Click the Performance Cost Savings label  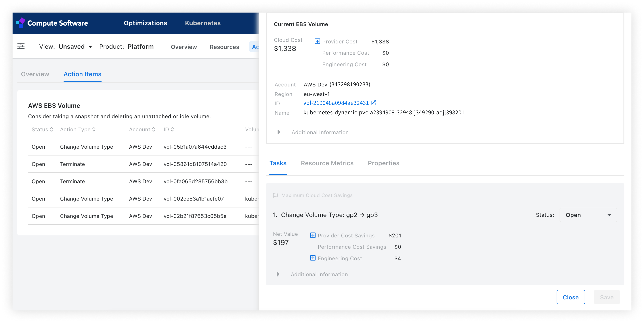pyautogui.click(x=352, y=247)
